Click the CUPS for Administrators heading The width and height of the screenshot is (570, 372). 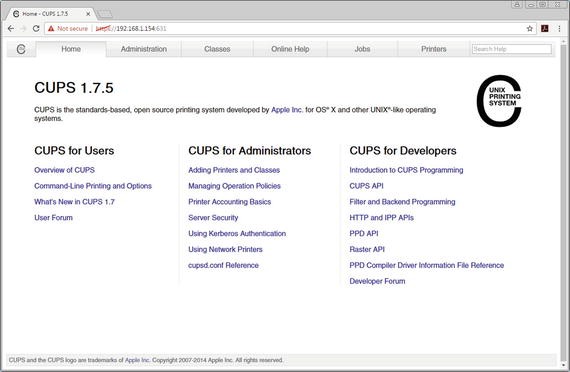tap(250, 151)
